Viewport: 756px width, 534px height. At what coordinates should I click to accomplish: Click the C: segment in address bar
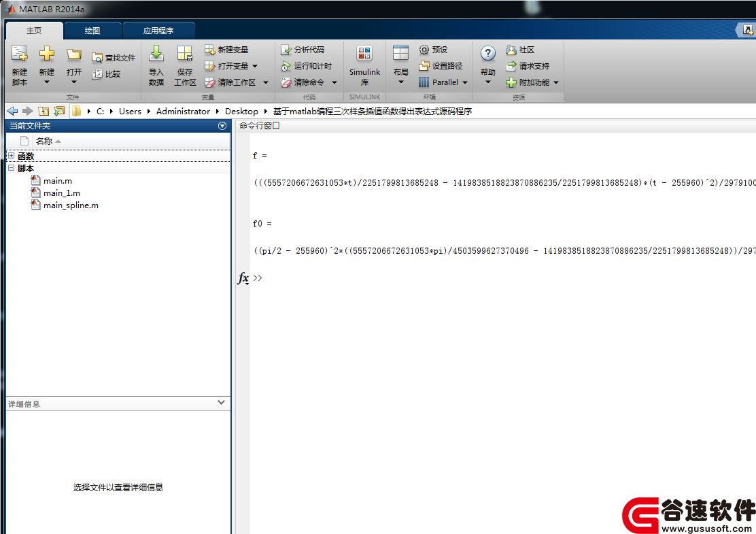coord(101,111)
